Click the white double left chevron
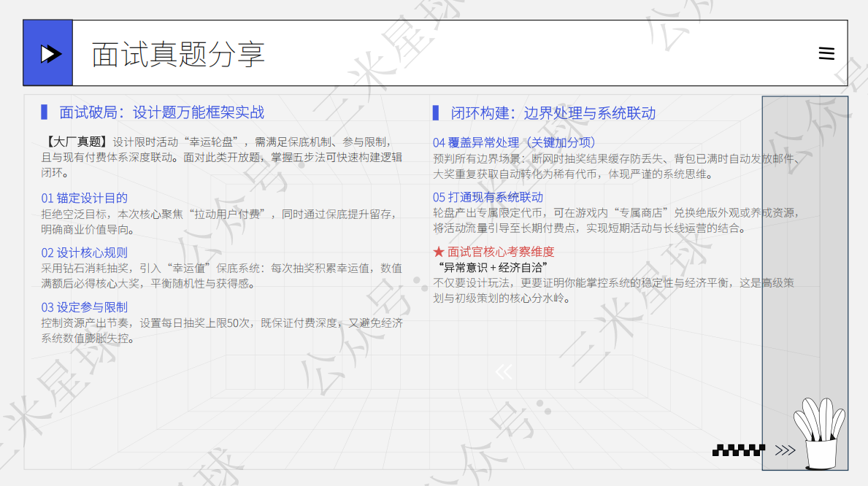The image size is (868, 486). [x=504, y=371]
